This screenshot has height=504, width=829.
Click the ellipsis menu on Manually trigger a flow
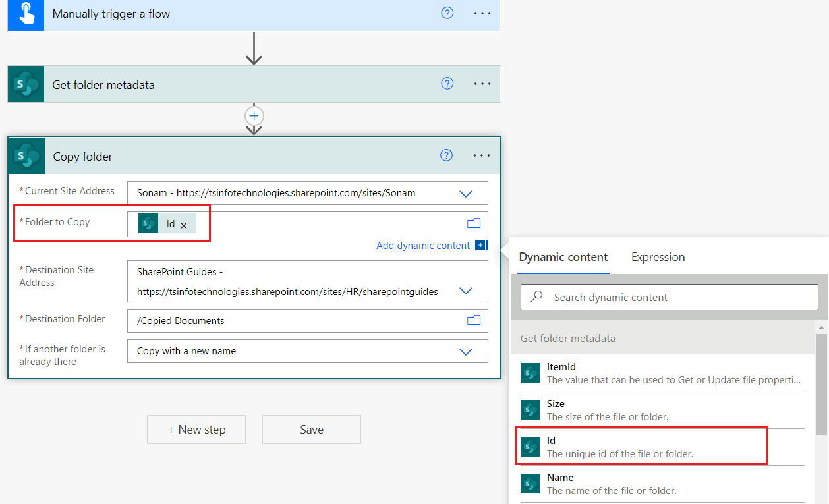(482, 13)
